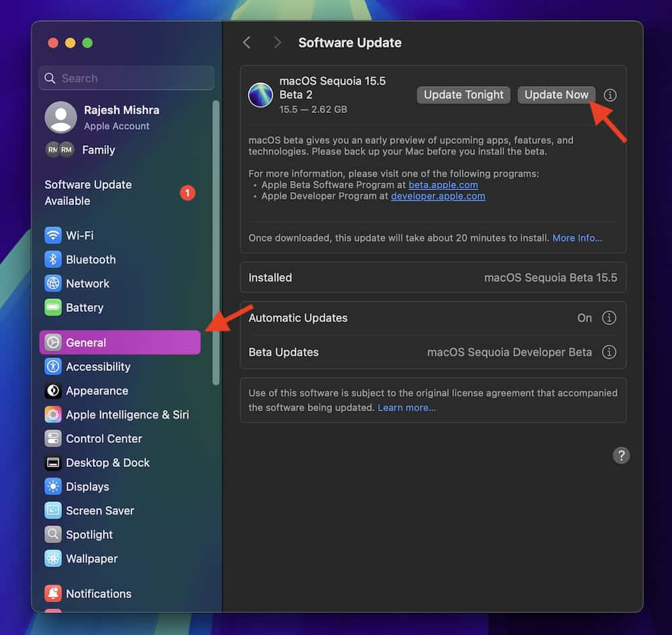Open info for Automatic Updates

pyautogui.click(x=609, y=318)
